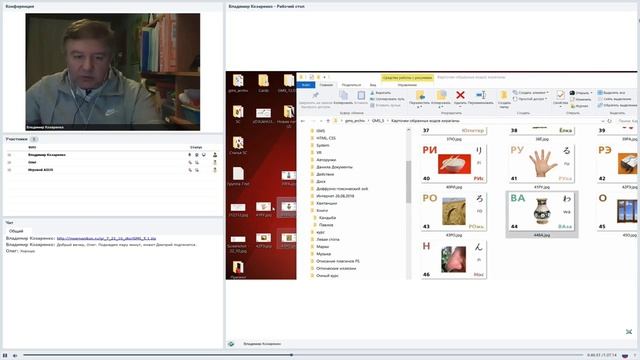Click the Cut (Вырезать) scissors command
640x360 pixels.
(x=380, y=93)
